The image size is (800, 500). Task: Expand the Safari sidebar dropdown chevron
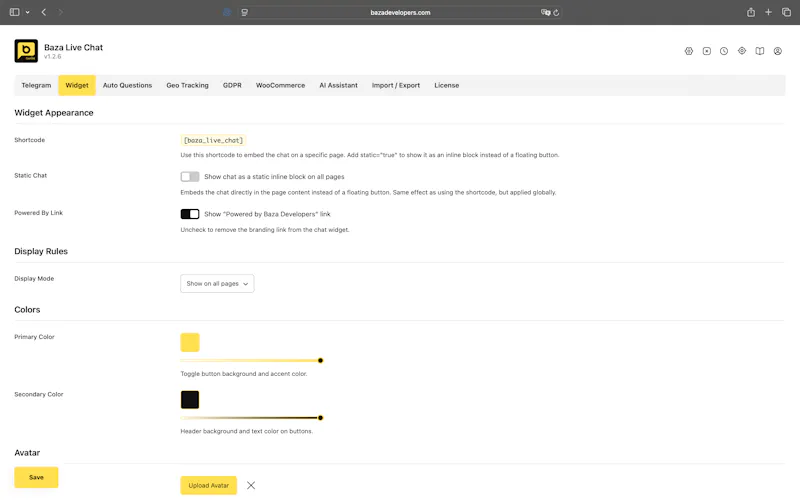tap(28, 12)
